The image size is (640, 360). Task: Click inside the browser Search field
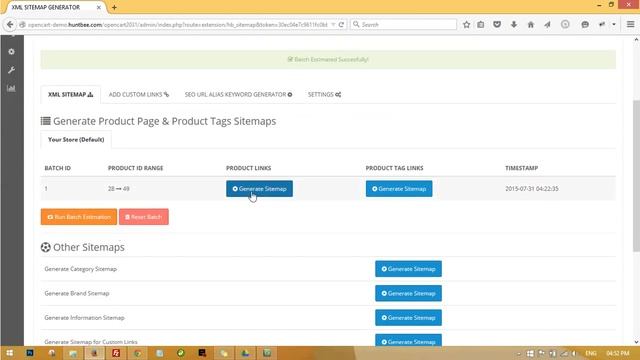pos(403,24)
